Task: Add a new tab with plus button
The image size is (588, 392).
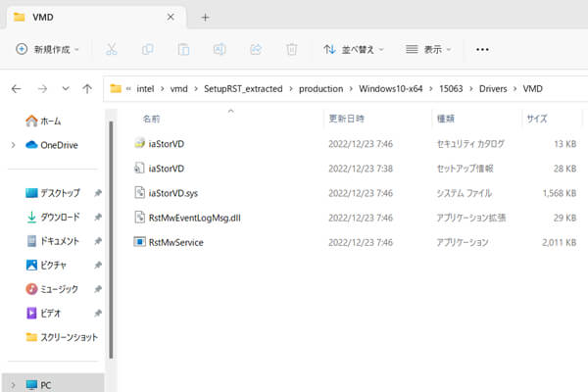Action: 205,18
